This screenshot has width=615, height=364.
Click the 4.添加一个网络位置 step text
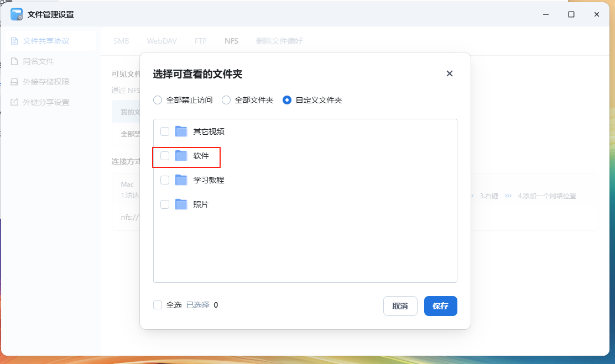547,196
